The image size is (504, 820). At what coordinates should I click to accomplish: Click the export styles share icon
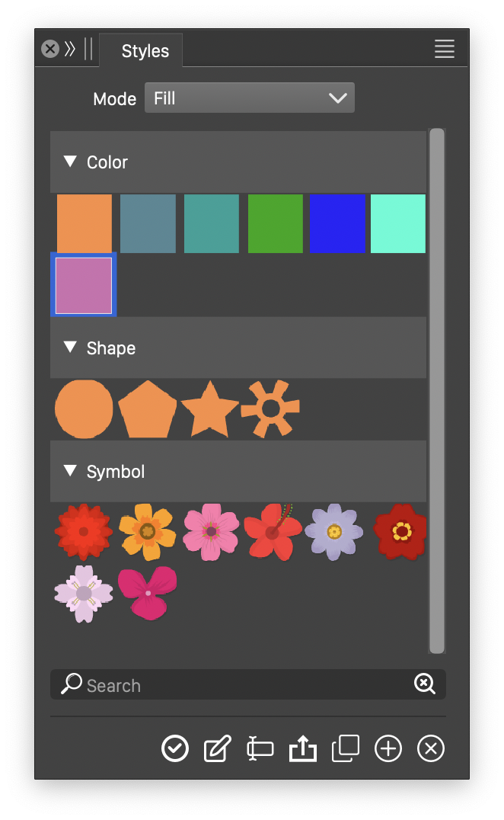click(x=303, y=749)
